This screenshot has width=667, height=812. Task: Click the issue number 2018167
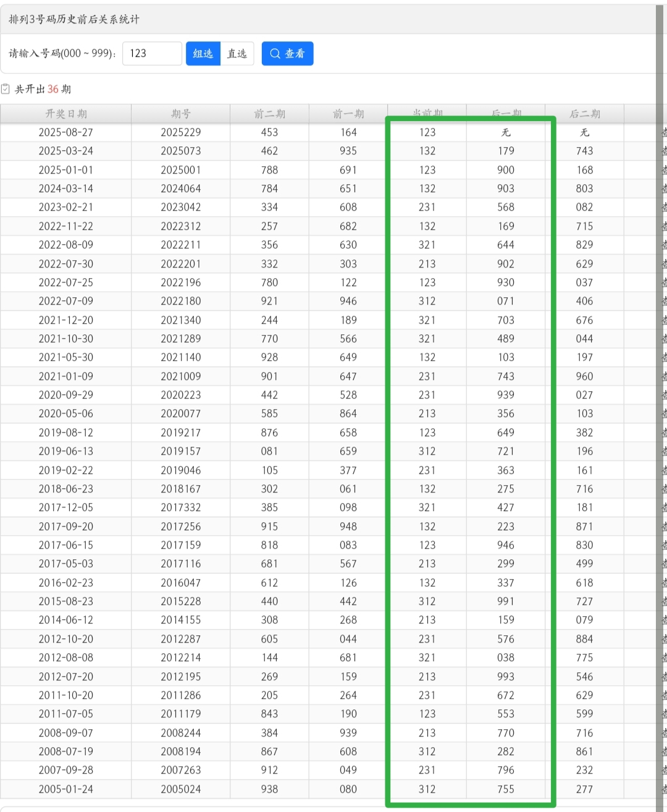coord(181,489)
